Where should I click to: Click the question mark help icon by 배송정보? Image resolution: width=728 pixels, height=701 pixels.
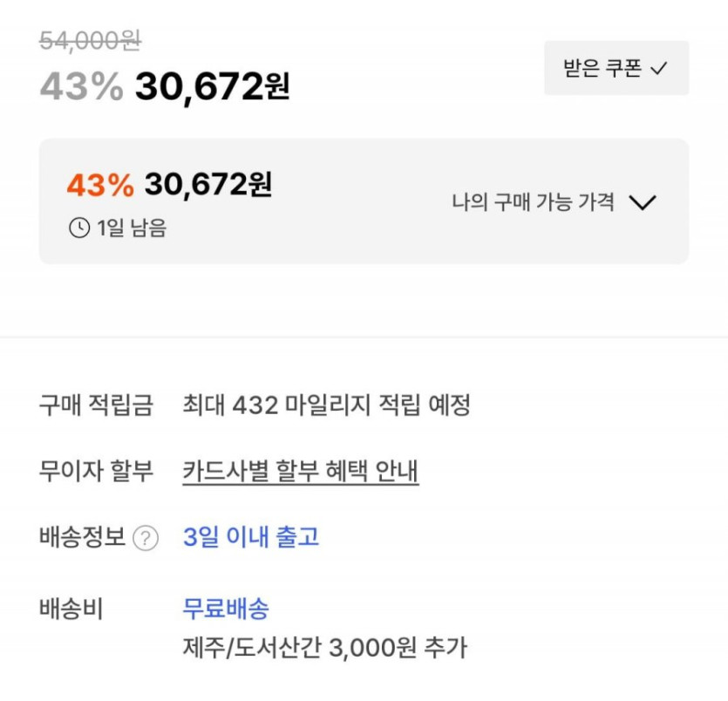tap(146, 539)
